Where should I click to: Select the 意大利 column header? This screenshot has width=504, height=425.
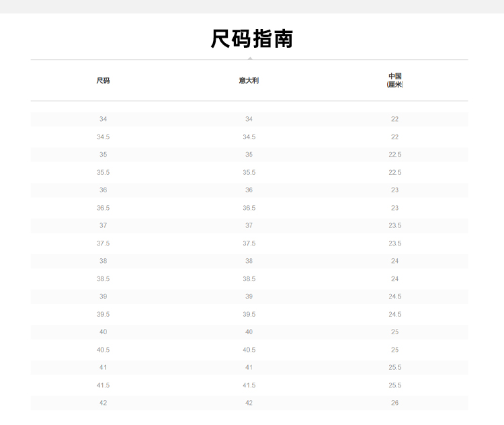click(249, 81)
